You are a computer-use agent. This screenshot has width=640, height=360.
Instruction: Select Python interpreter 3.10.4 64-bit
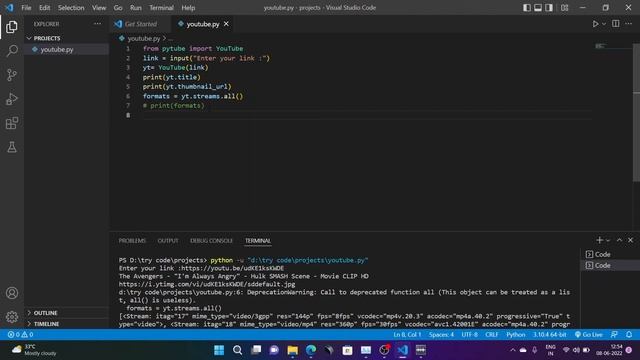pyautogui.click(x=549, y=334)
